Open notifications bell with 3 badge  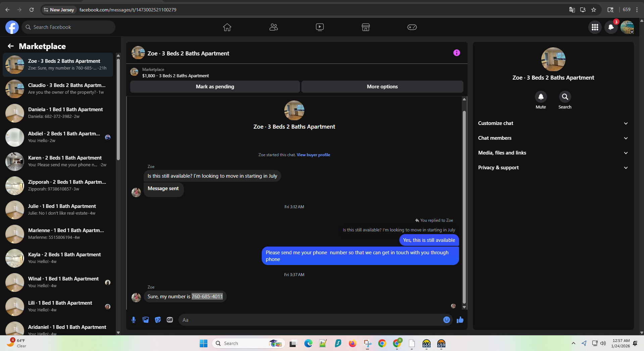[x=611, y=27]
